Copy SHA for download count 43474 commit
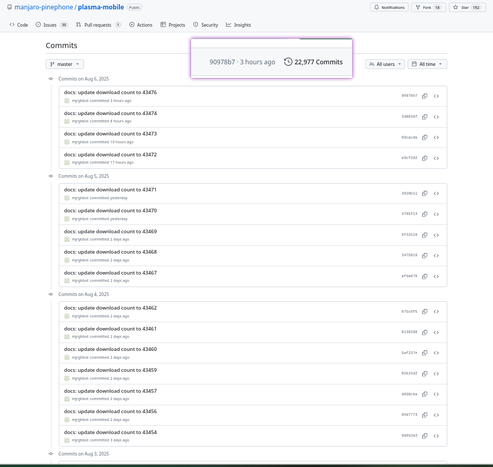This screenshot has height=467, width=493. pos(425,117)
